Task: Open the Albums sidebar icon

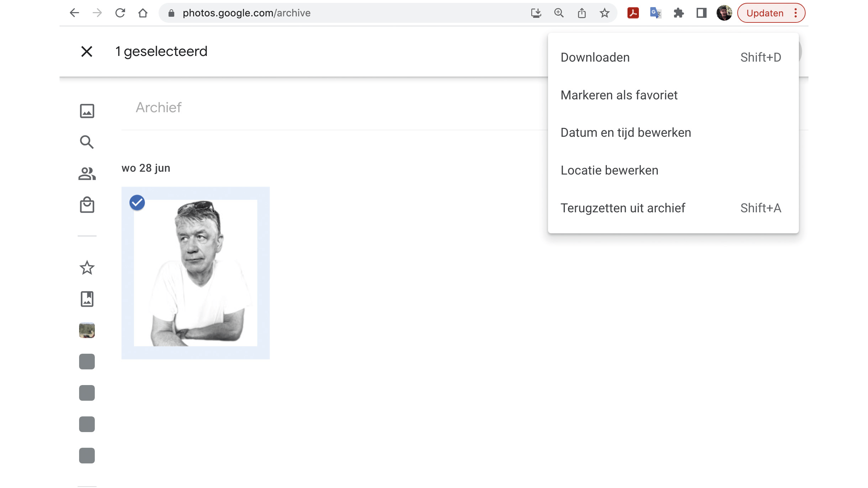Action: click(x=87, y=299)
